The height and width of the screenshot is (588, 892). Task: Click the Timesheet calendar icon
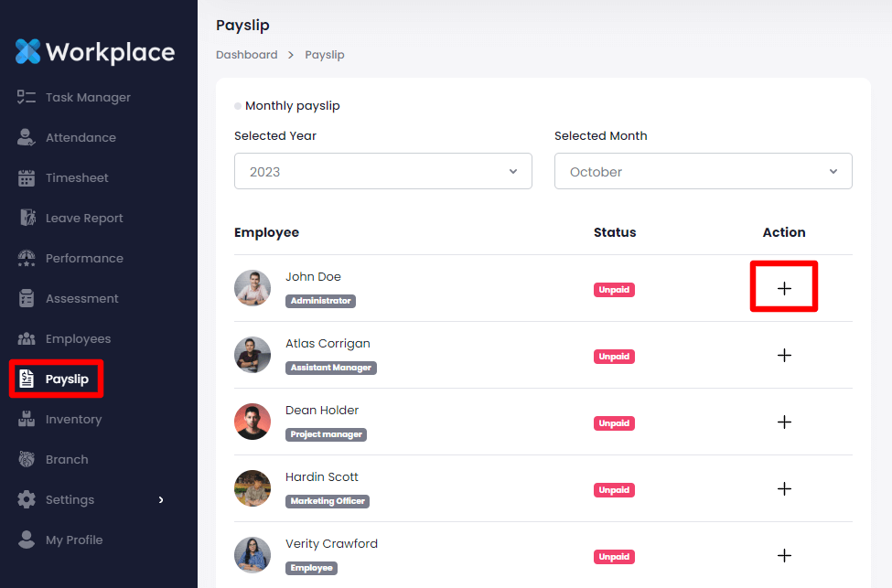(27, 178)
